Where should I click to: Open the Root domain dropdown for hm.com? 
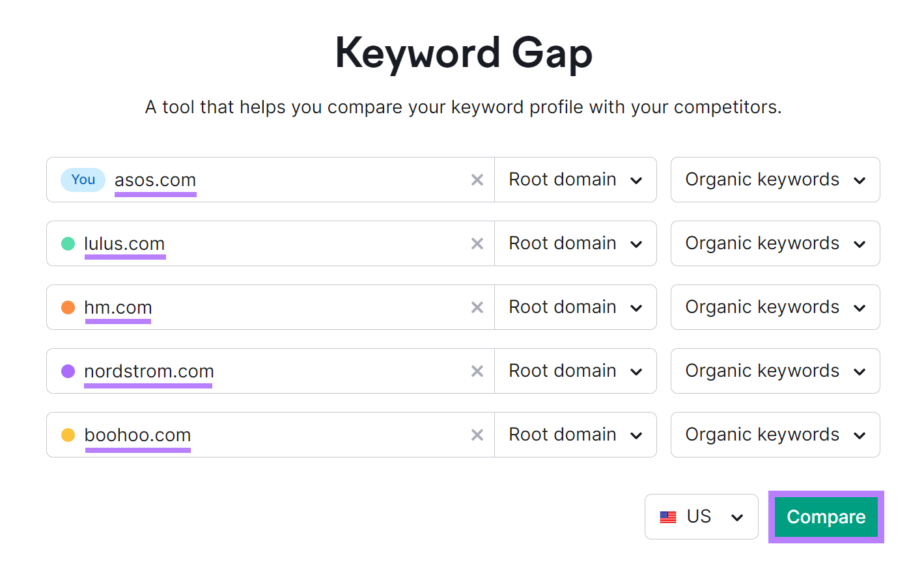pyautogui.click(x=575, y=307)
